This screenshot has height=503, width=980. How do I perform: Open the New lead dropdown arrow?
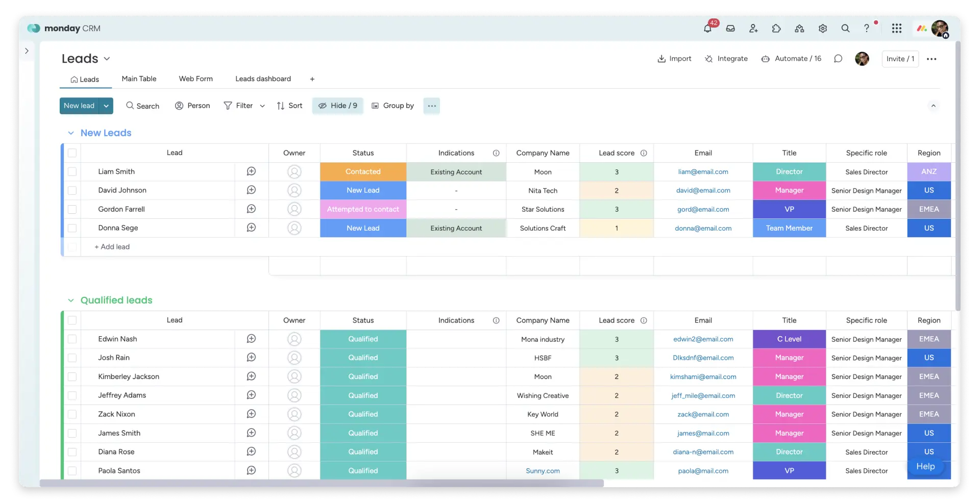coord(106,106)
